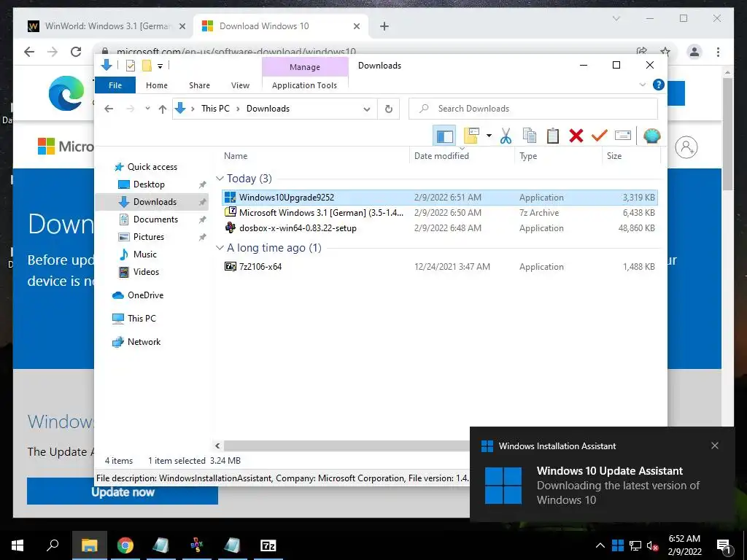Click into the Search Downloads field
This screenshot has height=560, width=747.
(x=533, y=109)
